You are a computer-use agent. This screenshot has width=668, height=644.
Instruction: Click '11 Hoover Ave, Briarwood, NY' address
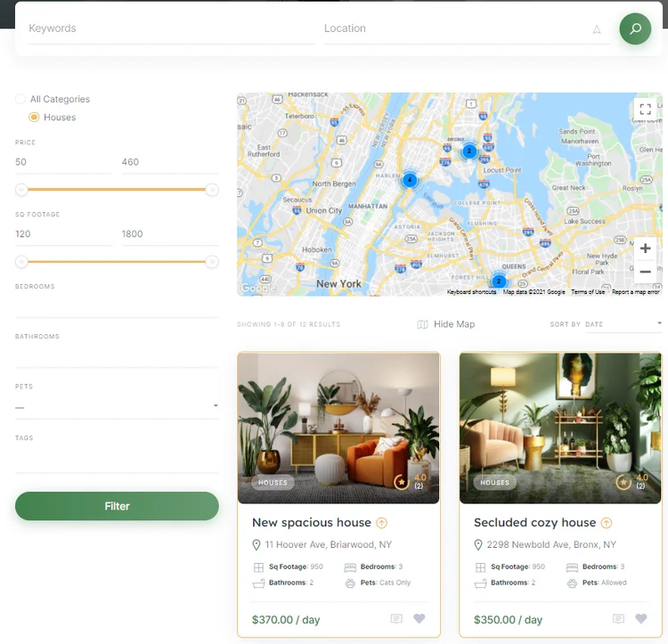pyautogui.click(x=329, y=545)
